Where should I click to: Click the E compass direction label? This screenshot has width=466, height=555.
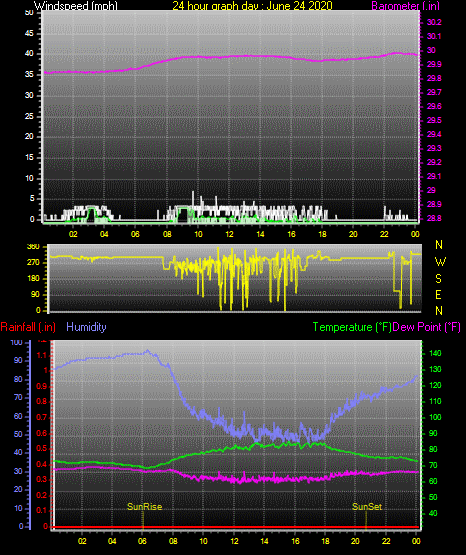pyautogui.click(x=438, y=295)
